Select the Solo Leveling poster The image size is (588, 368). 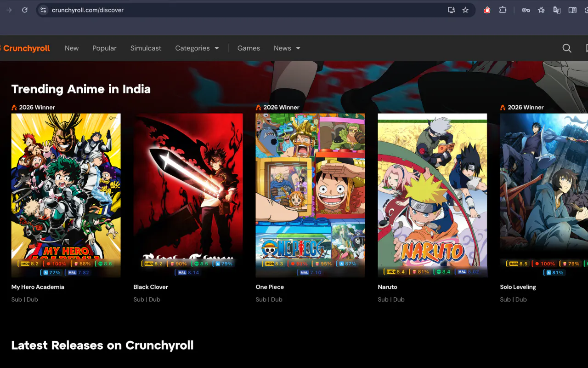point(544,195)
